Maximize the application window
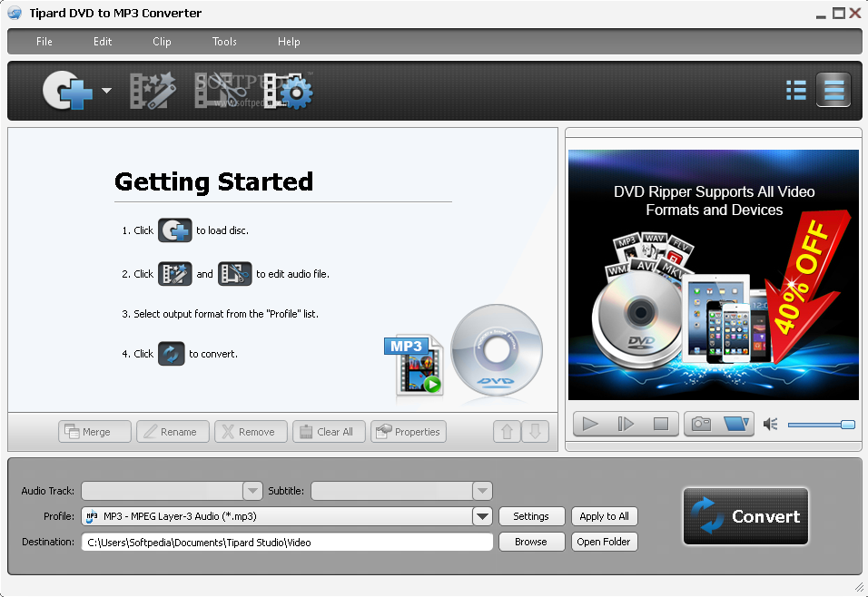 click(839, 14)
